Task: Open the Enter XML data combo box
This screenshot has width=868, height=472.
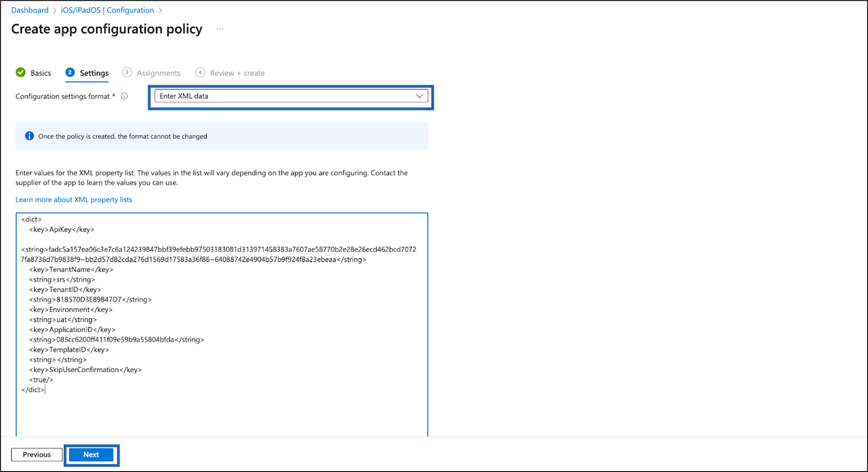Action: 291,96
